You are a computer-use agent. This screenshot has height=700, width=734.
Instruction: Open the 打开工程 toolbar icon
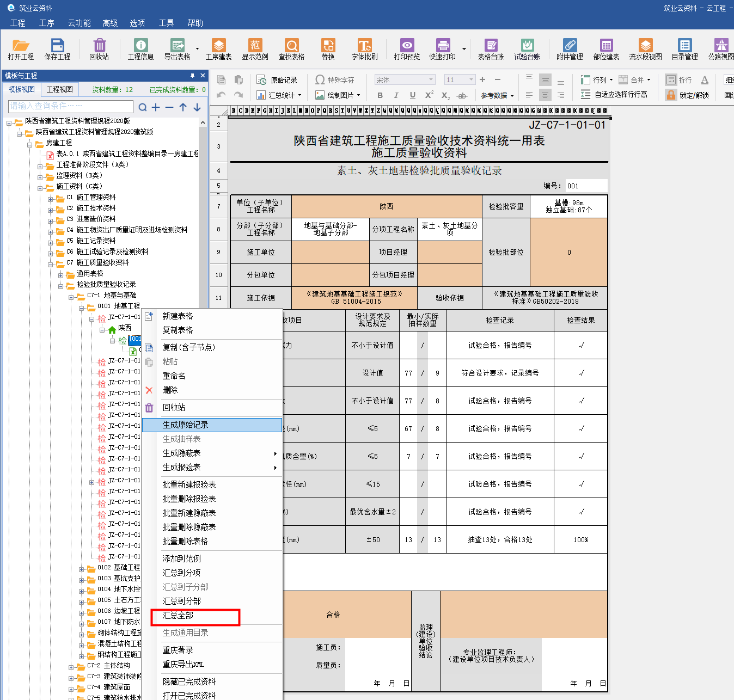(21, 49)
